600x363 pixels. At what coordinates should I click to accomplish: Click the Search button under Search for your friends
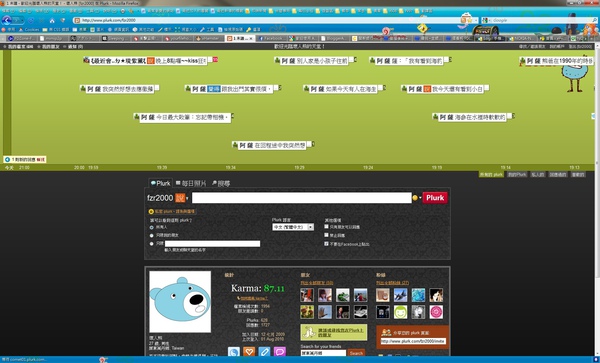click(x=356, y=353)
